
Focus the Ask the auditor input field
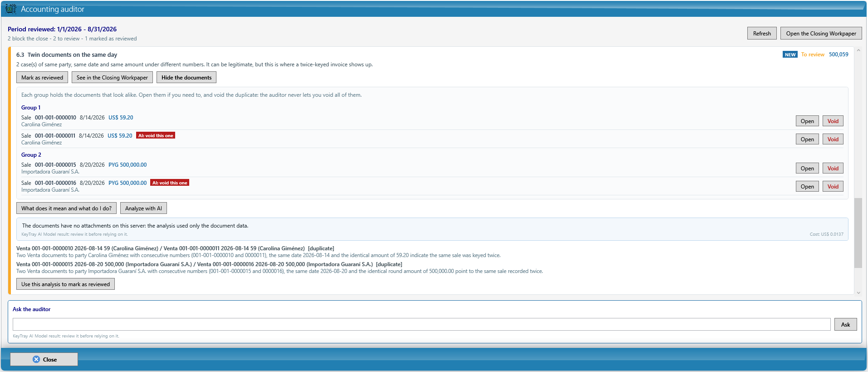[x=422, y=324]
